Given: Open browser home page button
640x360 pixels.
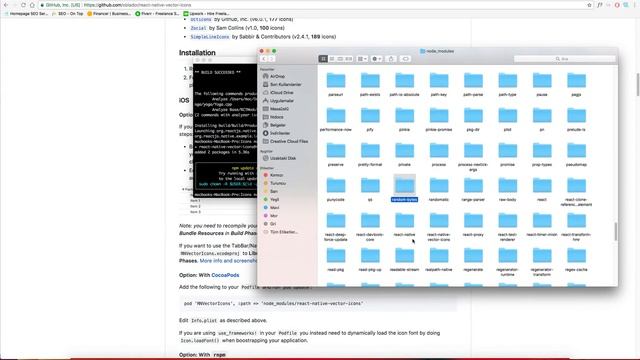Looking at the screenshot, I should pyautogui.click(x=32, y=5).
